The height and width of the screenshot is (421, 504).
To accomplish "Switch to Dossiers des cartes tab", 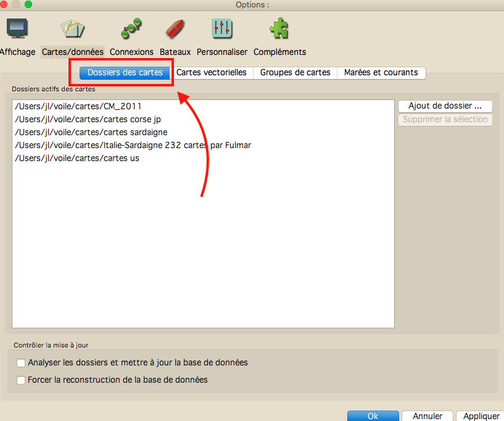I will (125, 73).
